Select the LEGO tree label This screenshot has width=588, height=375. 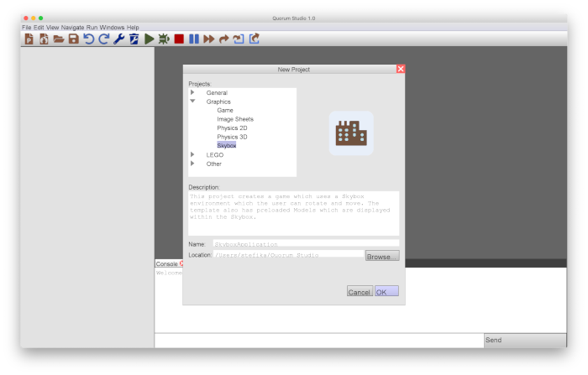(214, 154)
